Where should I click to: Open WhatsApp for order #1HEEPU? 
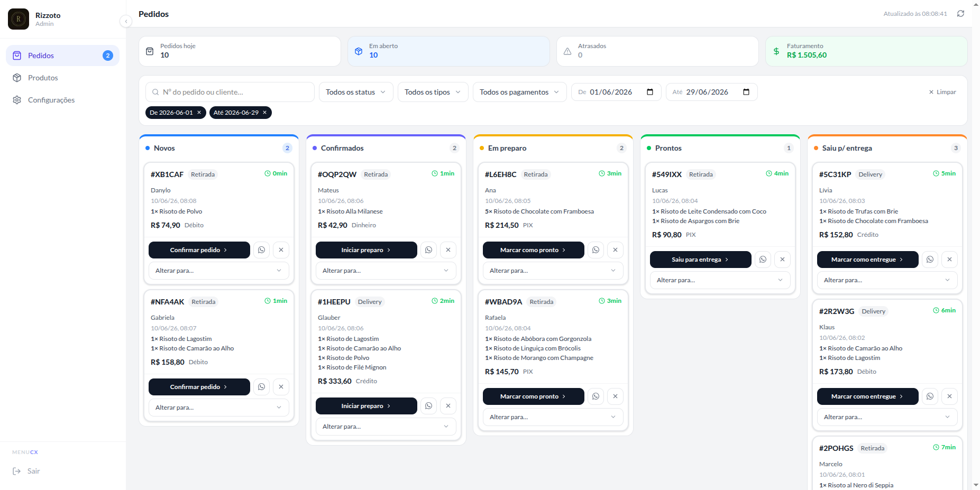[428, 406]
